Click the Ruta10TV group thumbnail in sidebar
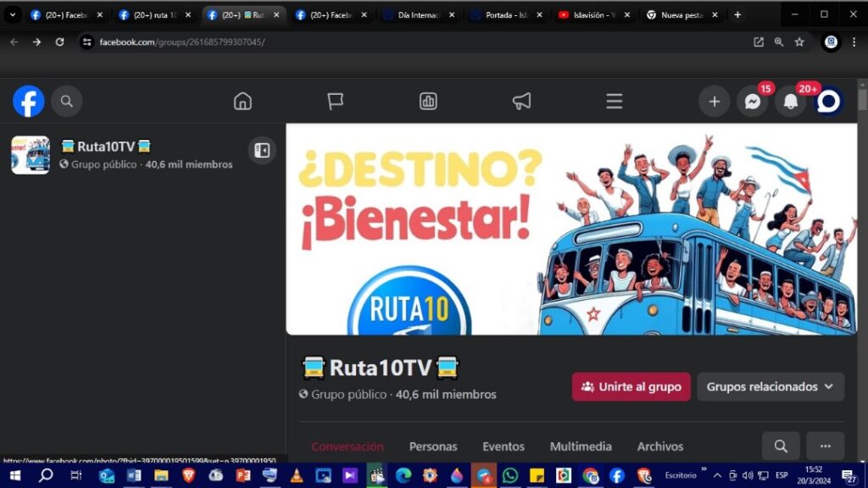The height and width of the screenshot is (488, 868). 31,155
